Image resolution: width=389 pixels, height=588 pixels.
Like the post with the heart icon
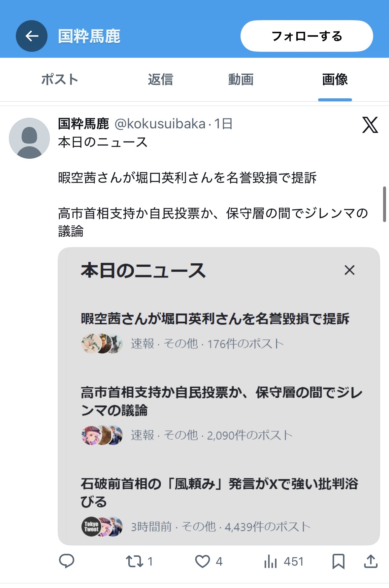202,561
